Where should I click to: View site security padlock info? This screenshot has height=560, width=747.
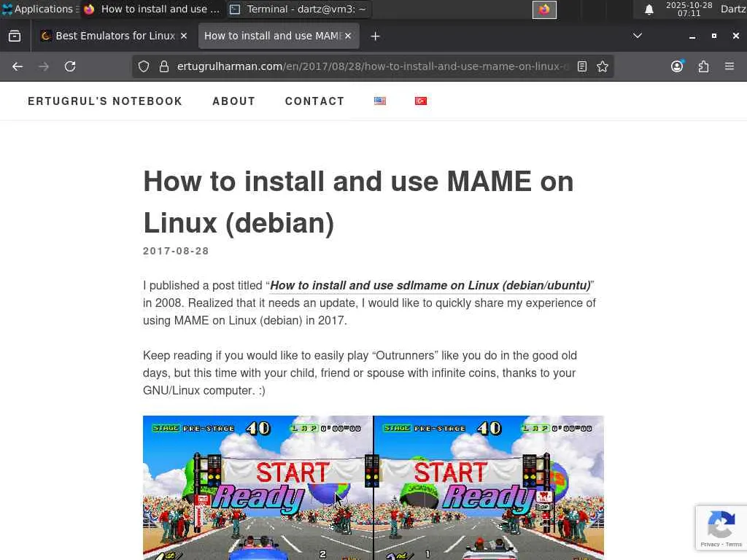(x=164, y=66)
